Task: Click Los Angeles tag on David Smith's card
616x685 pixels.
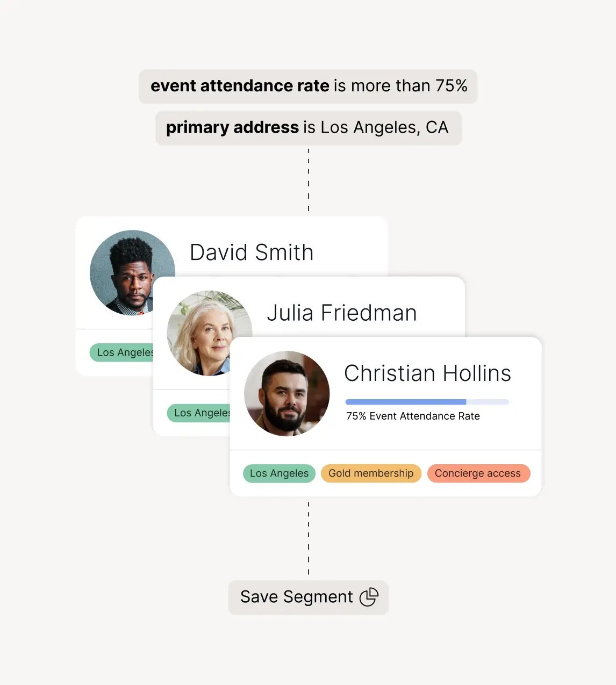Action: tap(123, 352)
